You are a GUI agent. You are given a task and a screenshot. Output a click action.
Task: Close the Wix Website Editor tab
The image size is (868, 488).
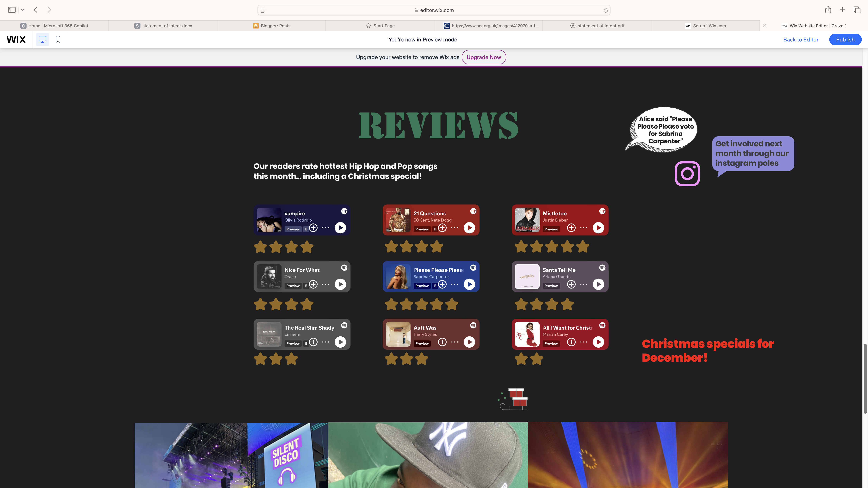click(x=764, y=26)
